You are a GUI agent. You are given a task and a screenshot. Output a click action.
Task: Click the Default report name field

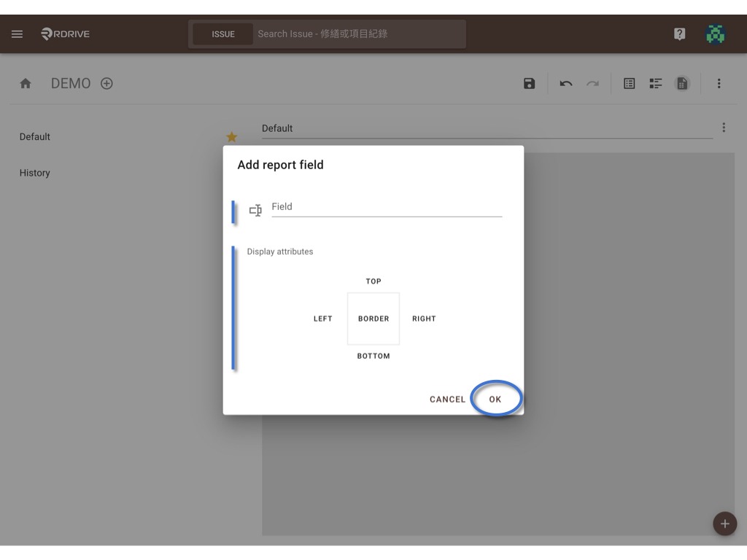point(487,128)
